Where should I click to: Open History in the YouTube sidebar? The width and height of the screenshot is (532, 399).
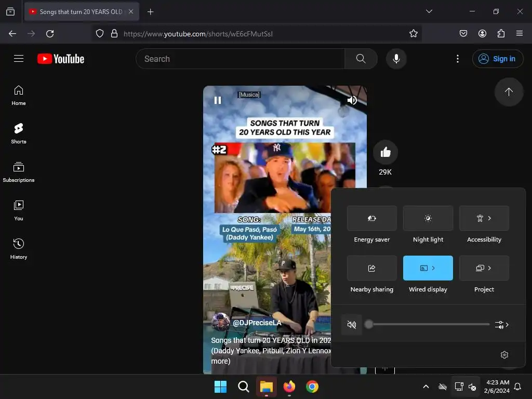click(19, 249)
